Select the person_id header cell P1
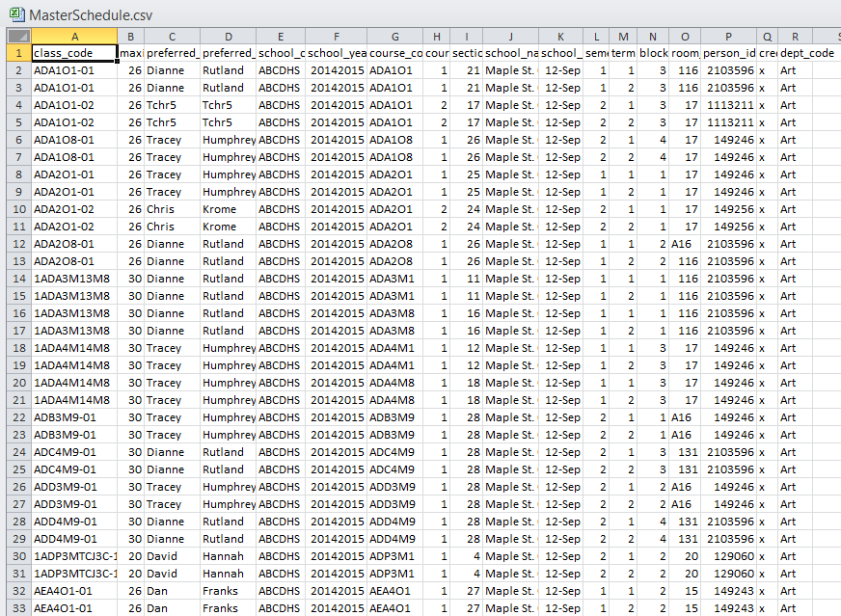The width and height of the screenshot is (841, 616). click(x=728, y=53)
